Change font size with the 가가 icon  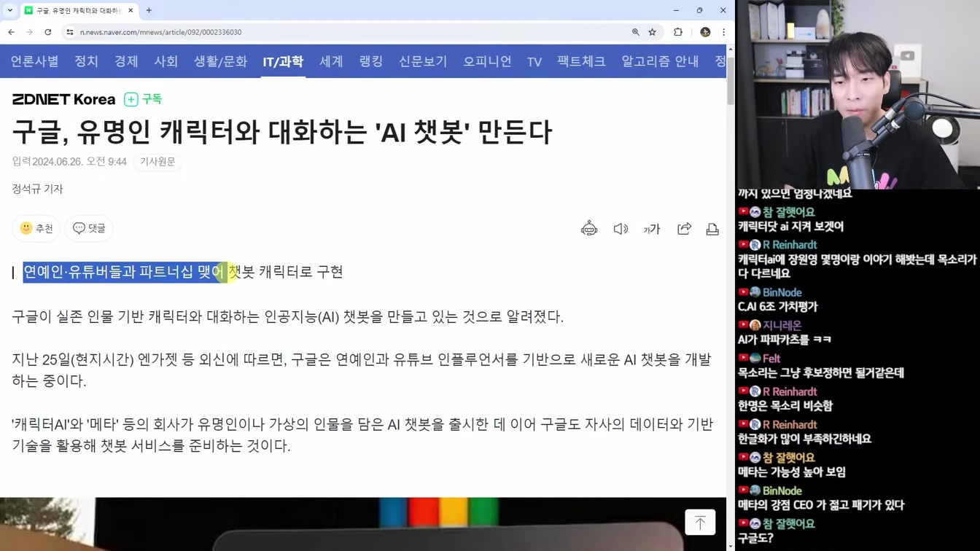[652, 229]
